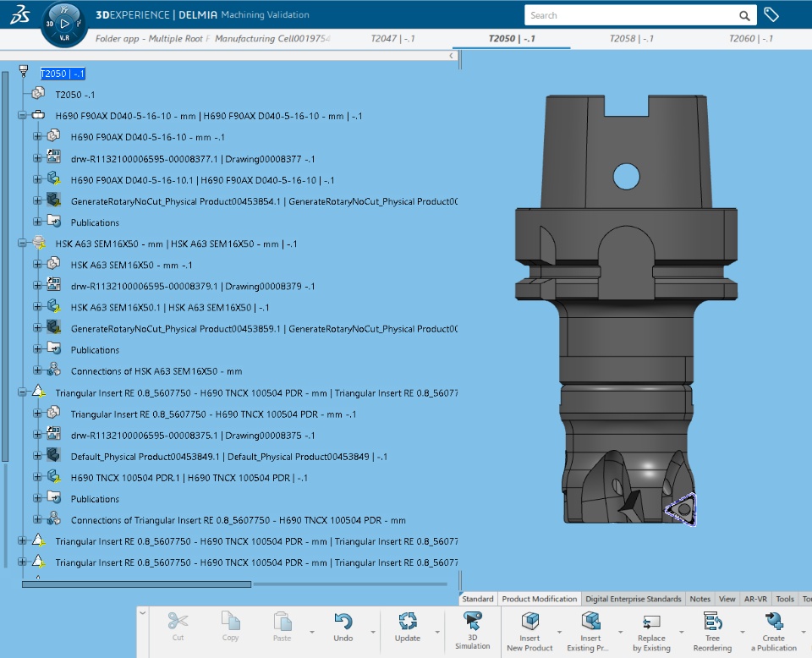Collapse the HSK A63 SEM16X50 assembly node
Screen dimensions: 812x658
(x=22, y=243)
